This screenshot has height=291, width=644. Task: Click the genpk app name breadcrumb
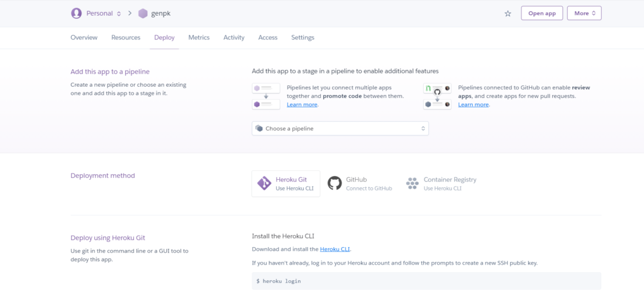coord(160,14)
